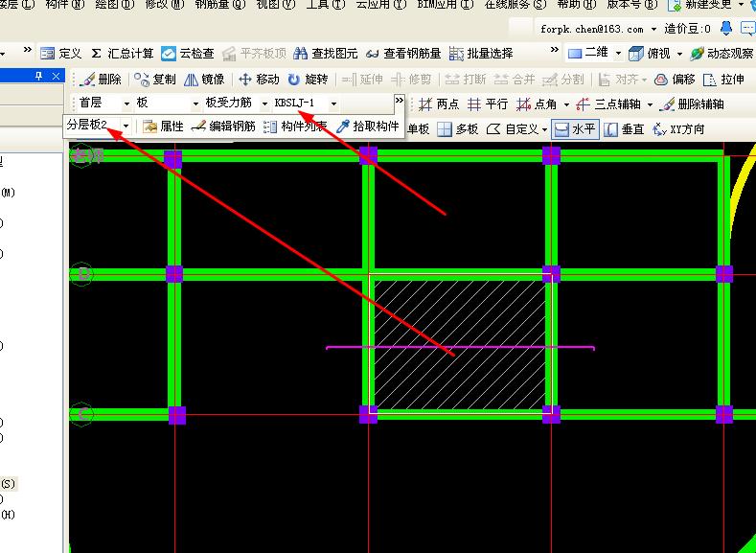The height and width of the screenshot is (553, 756).
Task: Select the 镜像 mirror tool
Action: click(204, 80)
